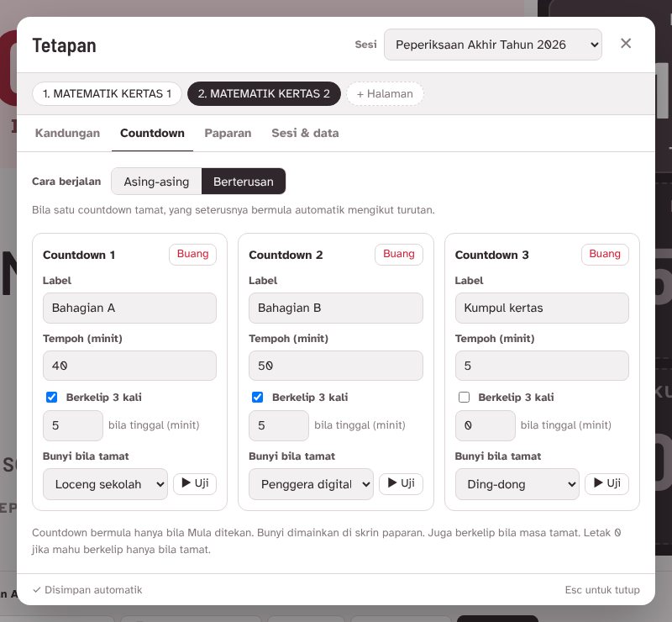
Task: Remove Countdown 3 with Buang
Action: pos(605,254)
